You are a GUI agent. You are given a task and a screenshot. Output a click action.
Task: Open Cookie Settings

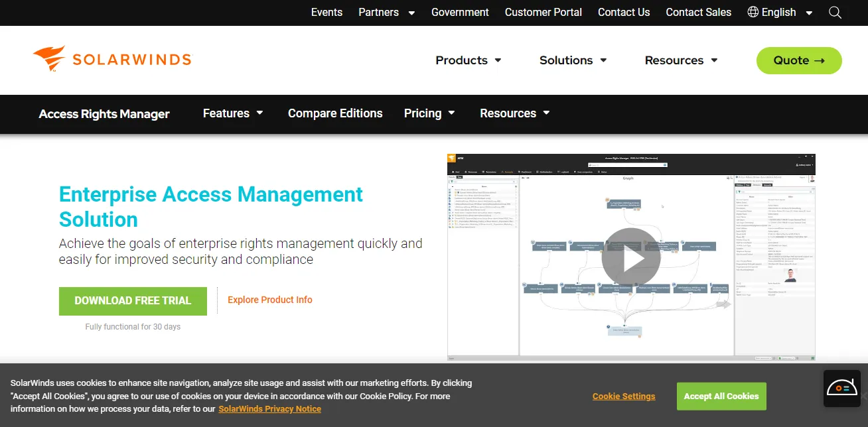[624, 396]
